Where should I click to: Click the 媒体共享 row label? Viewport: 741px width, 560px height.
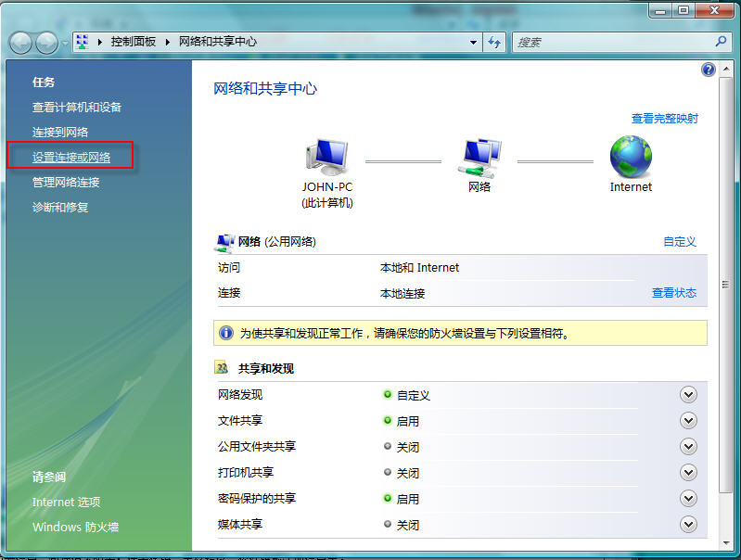(x=240, y=525)
